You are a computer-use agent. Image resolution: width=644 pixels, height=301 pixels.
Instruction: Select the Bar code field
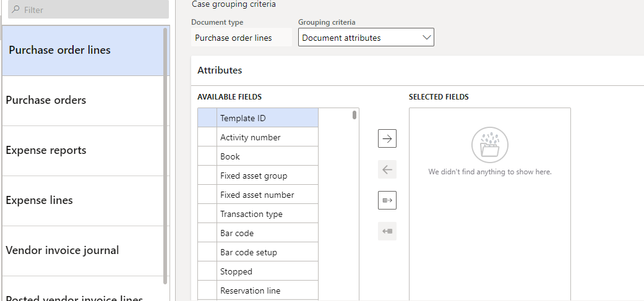click(x=267, y=233)
